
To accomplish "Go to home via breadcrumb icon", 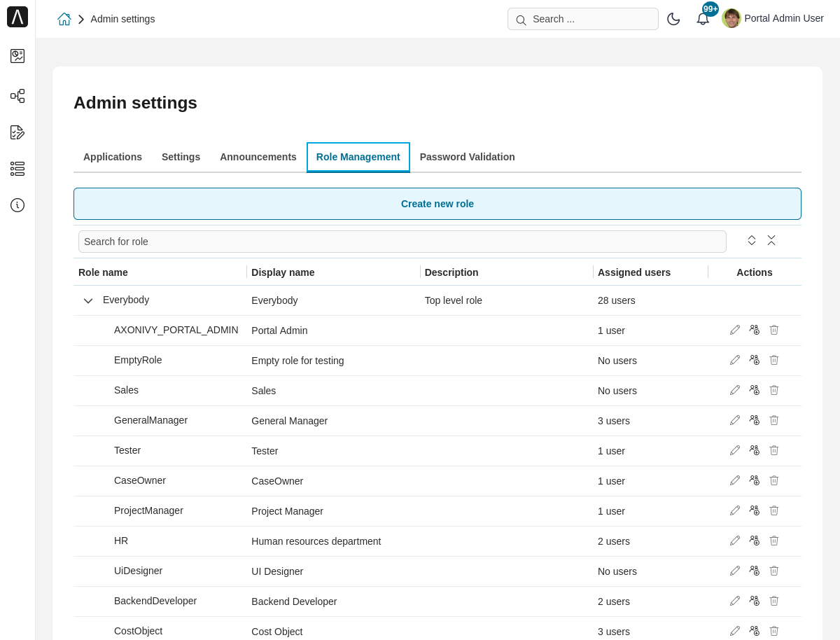I will pyautogui.click(x=64, y=19).
